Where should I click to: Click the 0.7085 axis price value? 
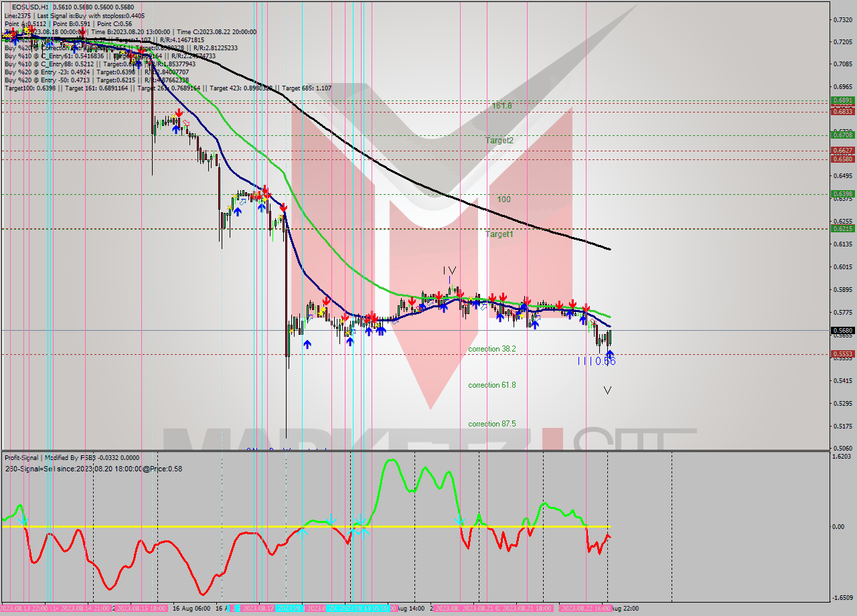click(842, 64)
